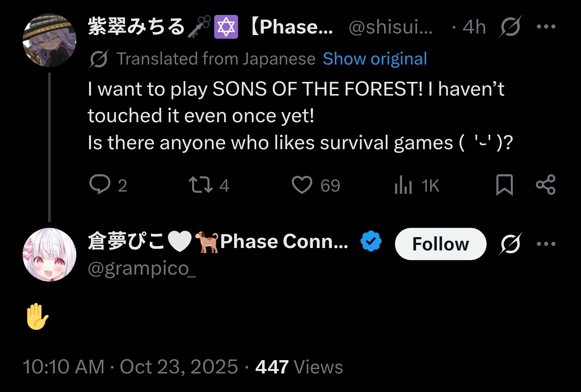Open the purple-haired profile avatar
581x392 pixels.
click(x=49, y=40)
